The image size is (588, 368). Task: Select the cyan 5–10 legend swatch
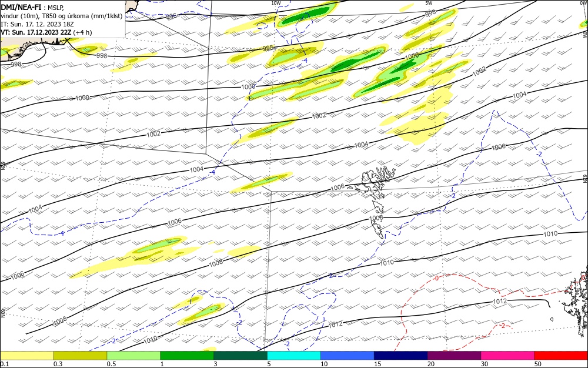tap(293, 356)
